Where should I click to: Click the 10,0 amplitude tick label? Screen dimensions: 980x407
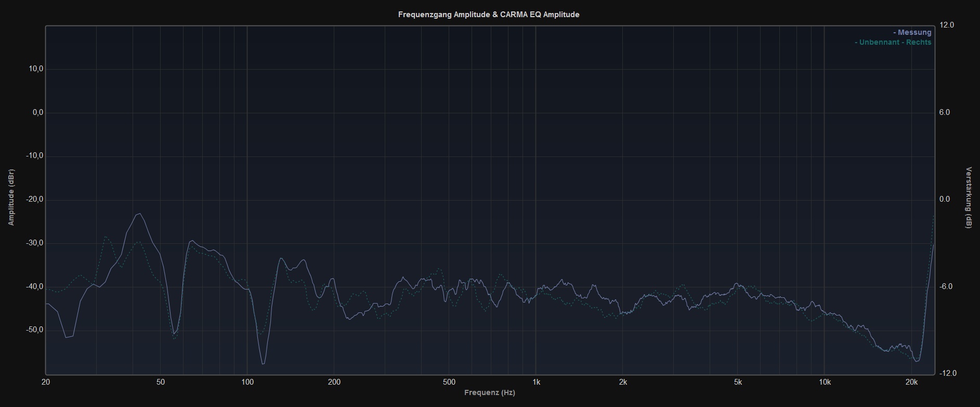coord(37,69)
